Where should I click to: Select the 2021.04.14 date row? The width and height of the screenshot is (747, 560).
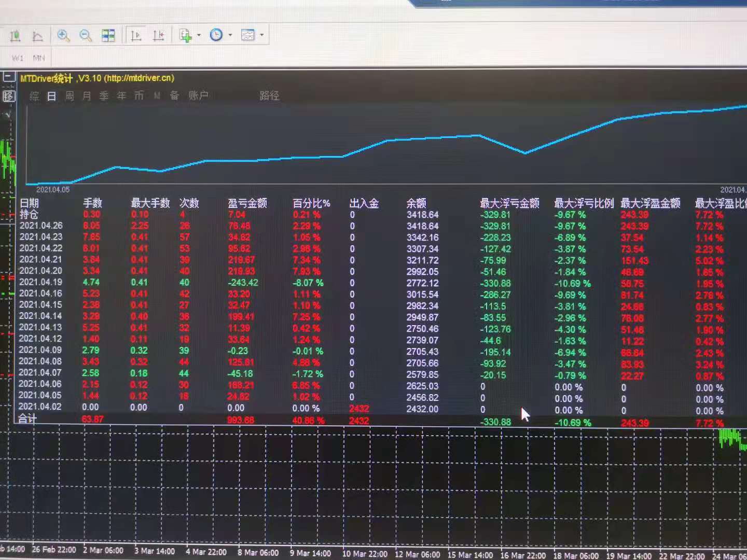(x=40, y=316)
